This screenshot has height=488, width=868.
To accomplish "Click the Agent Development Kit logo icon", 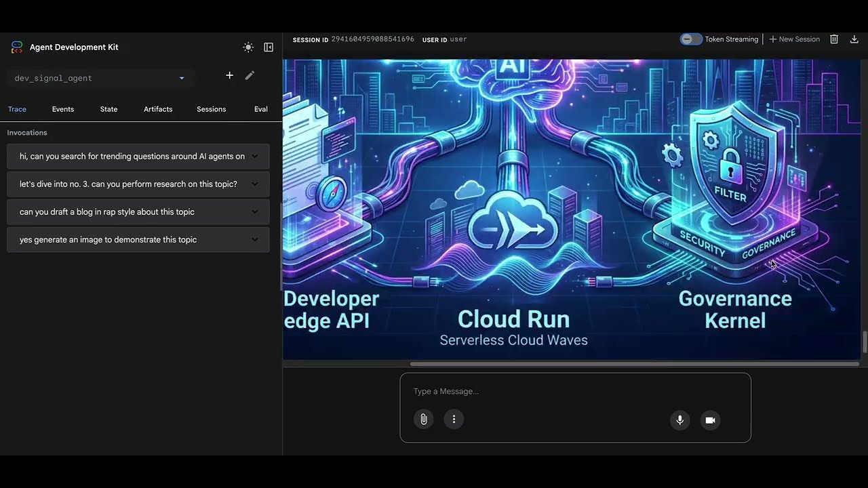I will [x=17, y=47].
